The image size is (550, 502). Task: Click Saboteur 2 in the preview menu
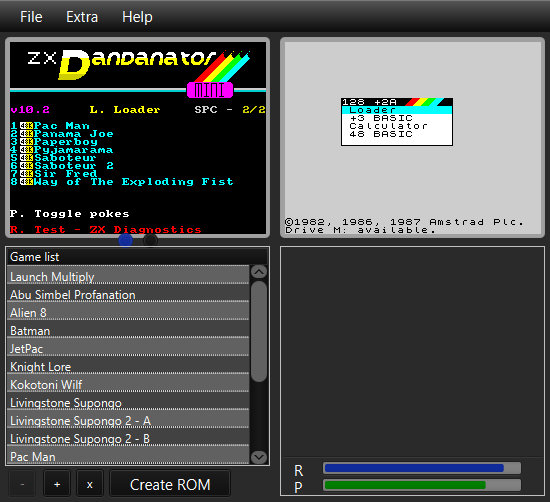click(x=74, y=166)
